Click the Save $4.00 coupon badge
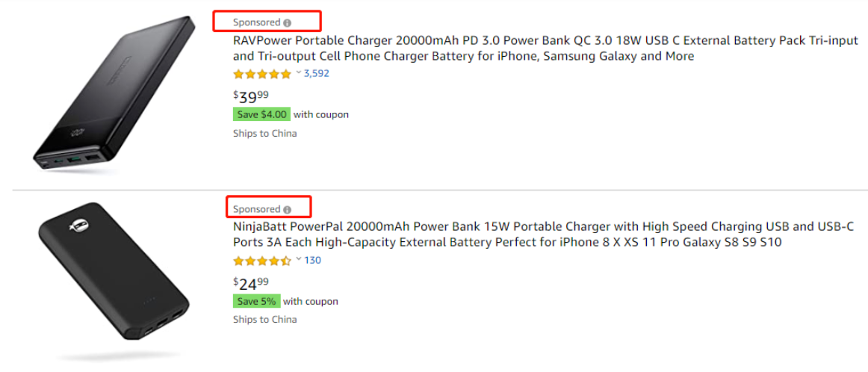Image resolution: width=868 pixels, height=372 pixels. click(261, 114)
